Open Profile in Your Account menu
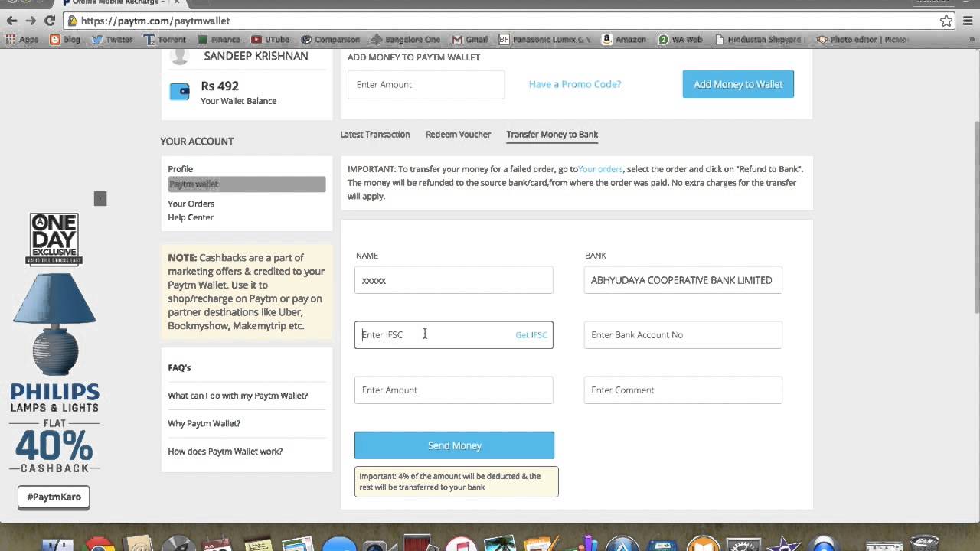980x551 pixels. [x=181, y=169]
